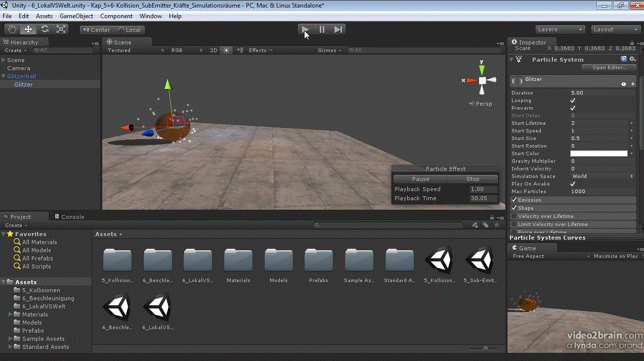Enable Velocity over Lifetime module
The width and height of the screenshot is (644, 361).
pyautogui.click(x=514, y=216)
